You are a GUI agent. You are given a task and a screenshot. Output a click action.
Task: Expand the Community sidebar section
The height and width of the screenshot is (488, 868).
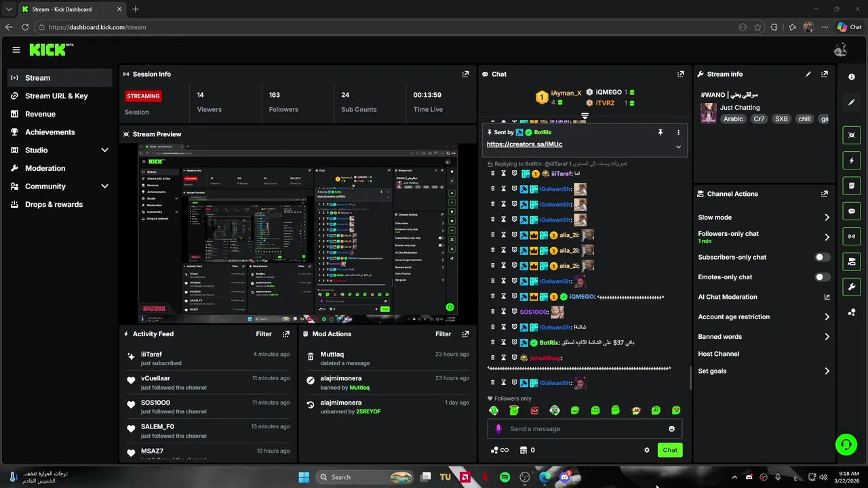(x=104, y=186)
